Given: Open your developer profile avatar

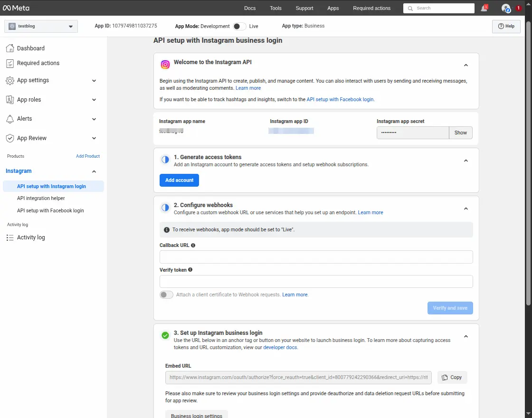Looking at the screenshot, I should tap(505, 8).
